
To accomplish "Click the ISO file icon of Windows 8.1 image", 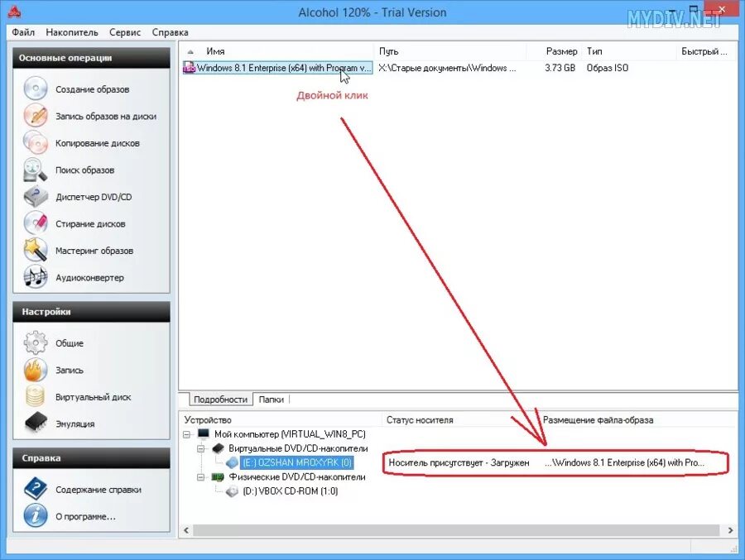I will (190, 68).
